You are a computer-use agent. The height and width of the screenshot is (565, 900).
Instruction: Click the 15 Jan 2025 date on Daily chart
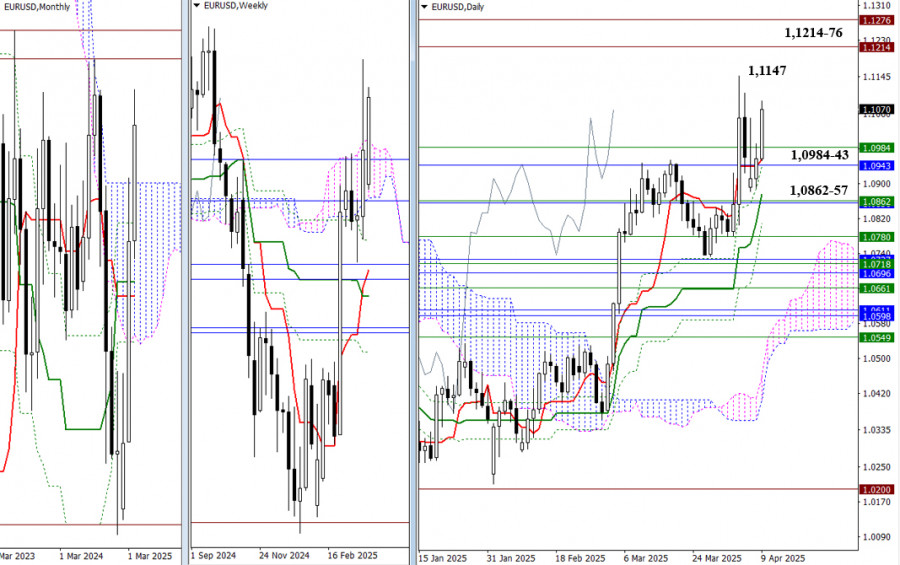point(443,558)
